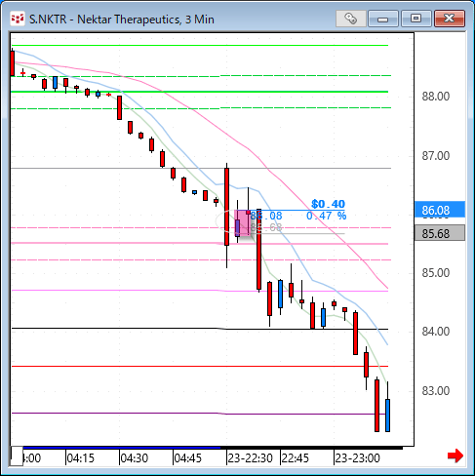
Task: Click the 83.00 price axis label
Action: point(436,390)
